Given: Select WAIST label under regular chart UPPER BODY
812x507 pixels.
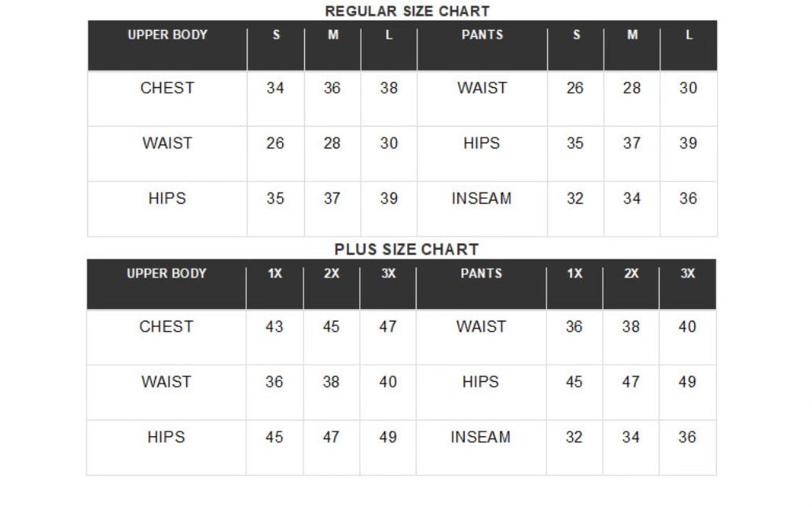Looking at the screenshot, I should (167, 143).
